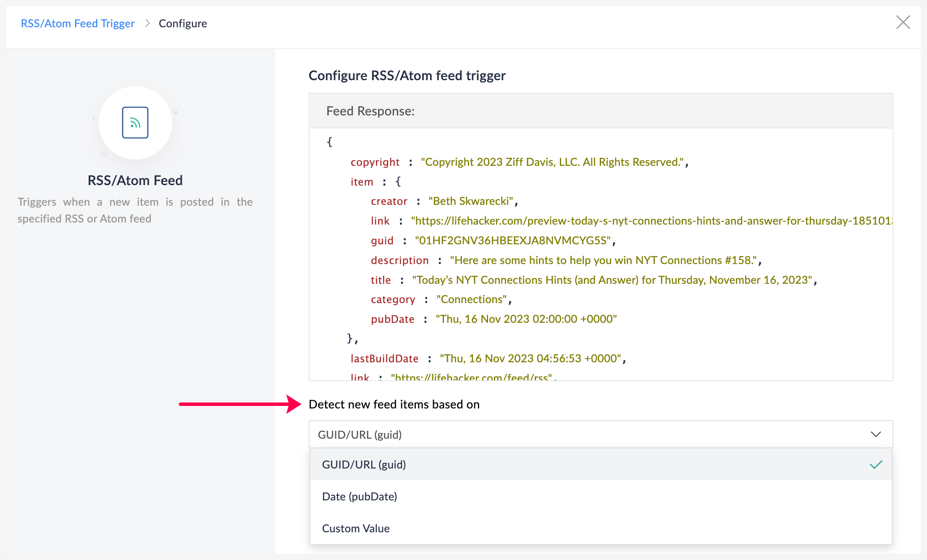Screen dimensions: 927x560
Task: Pick the Custom Value option
Action: 356,529
